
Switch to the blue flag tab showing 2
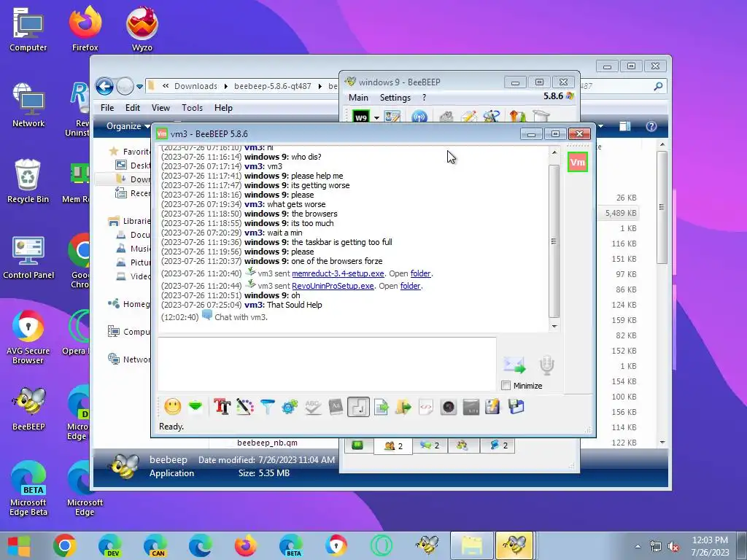tap(498, 446)
